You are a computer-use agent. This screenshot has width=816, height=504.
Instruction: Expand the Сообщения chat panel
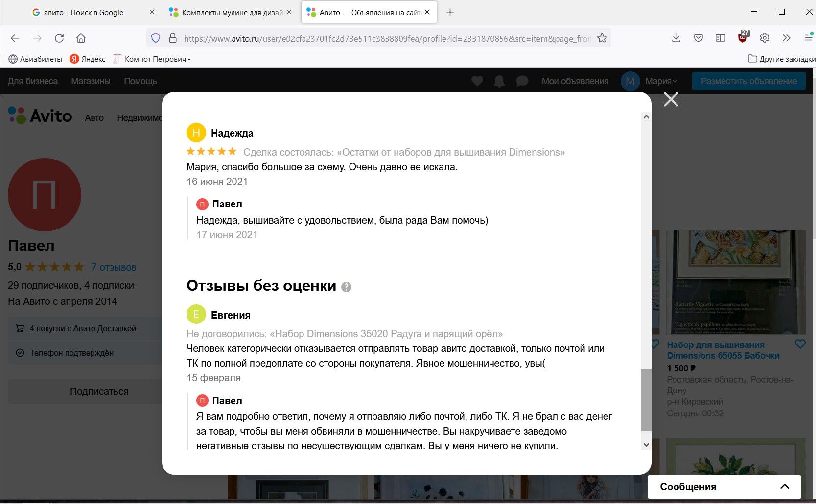784,486
